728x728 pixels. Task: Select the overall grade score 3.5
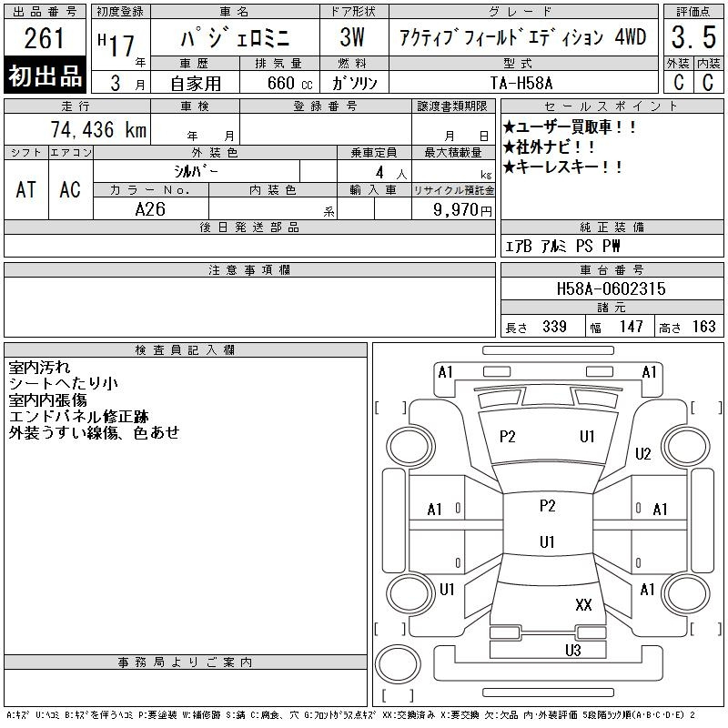point(693,39)
